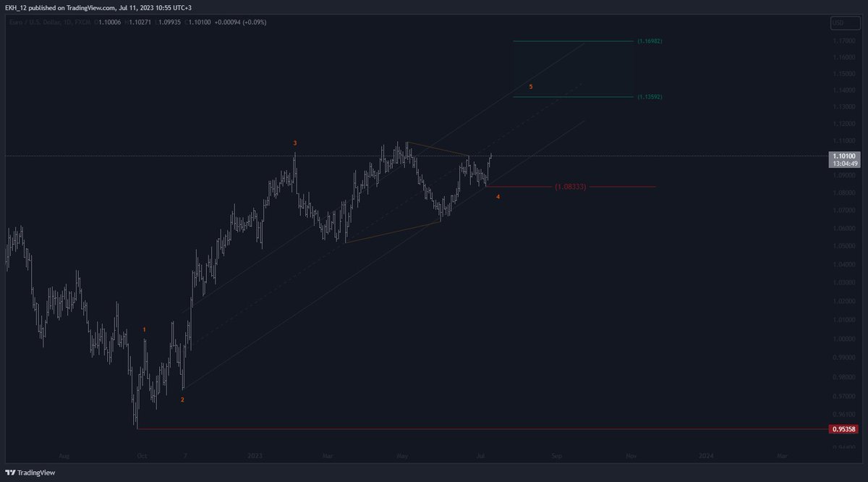
Task: Click the 2023 date axis label
Action: point(255,456)
